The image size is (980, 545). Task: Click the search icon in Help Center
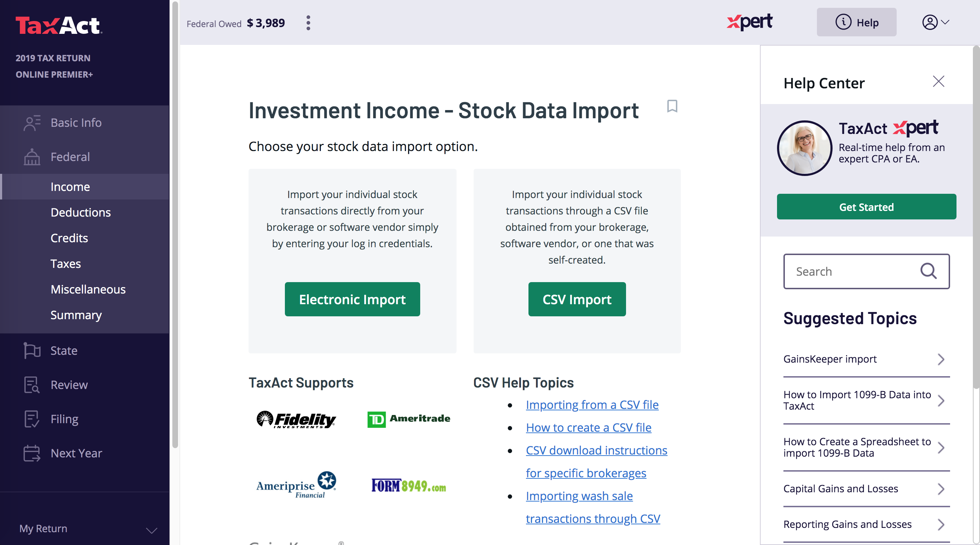(929, 271)
